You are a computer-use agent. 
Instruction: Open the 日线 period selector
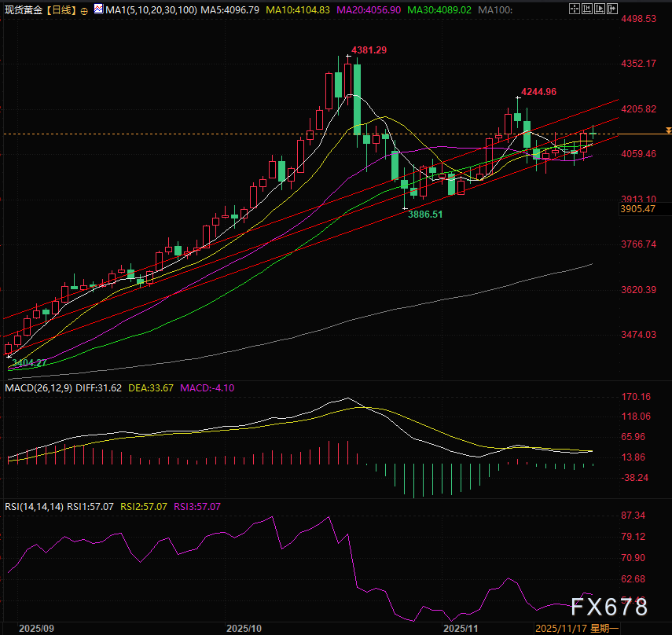61,10
